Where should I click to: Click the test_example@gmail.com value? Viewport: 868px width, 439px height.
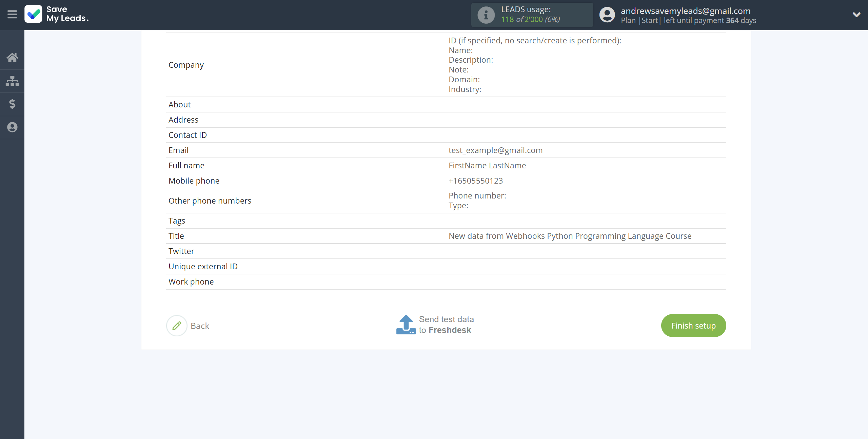point(495,150)
